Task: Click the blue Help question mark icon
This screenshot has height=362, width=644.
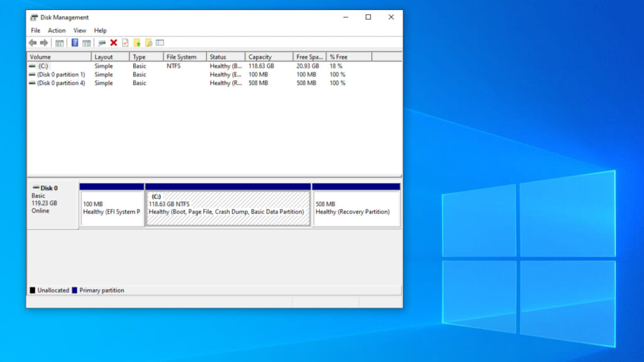Action: tap(75, 43)
